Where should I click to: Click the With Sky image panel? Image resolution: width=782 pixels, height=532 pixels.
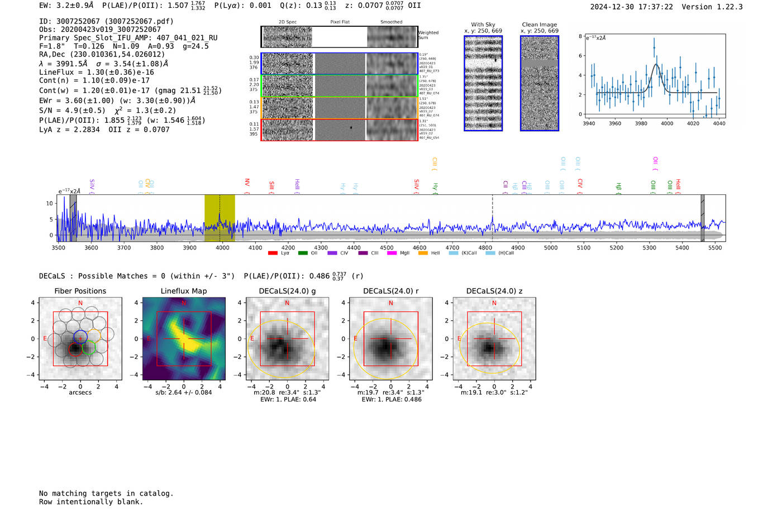click(483, 83)
